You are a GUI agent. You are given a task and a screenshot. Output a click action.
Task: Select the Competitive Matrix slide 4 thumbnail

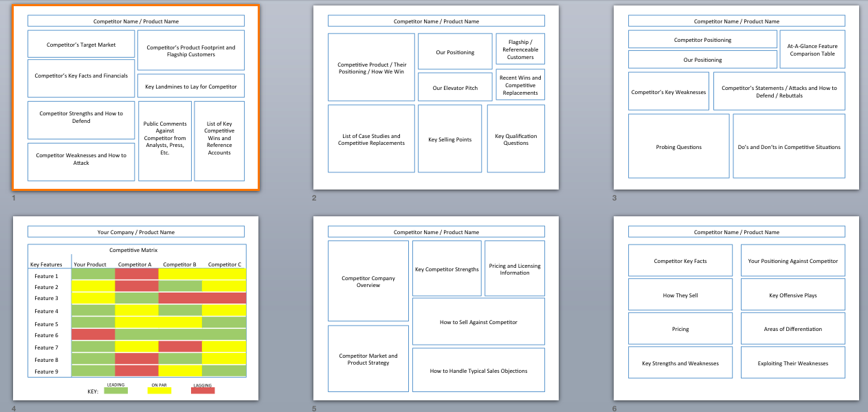pyautogui.click(x=135, y=308)
